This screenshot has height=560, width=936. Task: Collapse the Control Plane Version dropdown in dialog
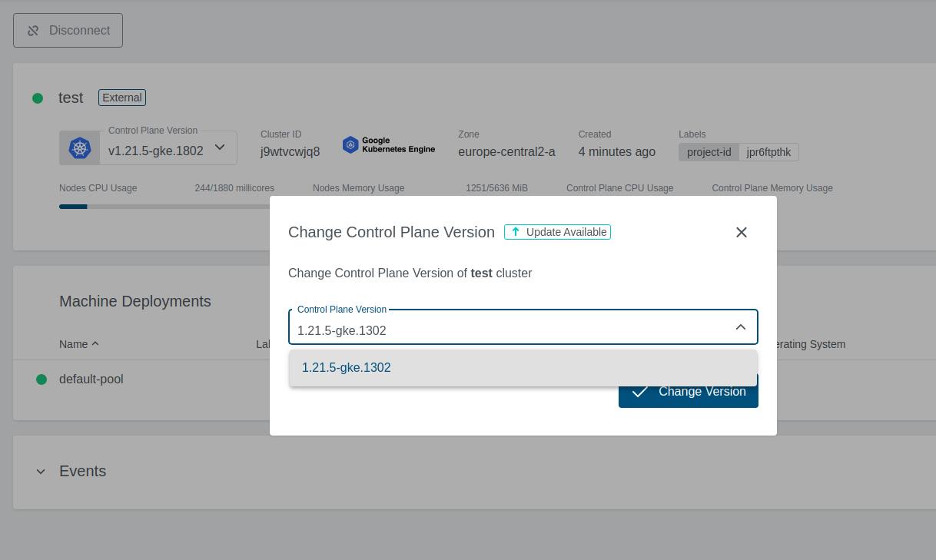[x=740, y=327]
